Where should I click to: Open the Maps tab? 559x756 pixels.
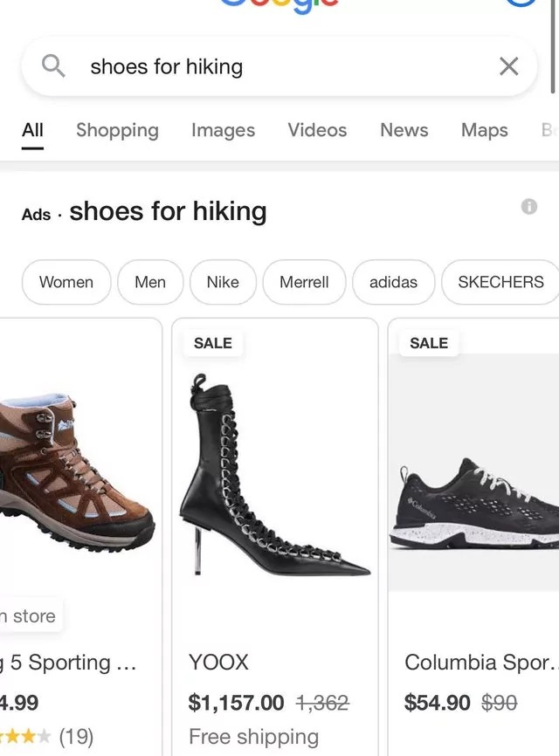pyautogui.click(x=484, y=130)
